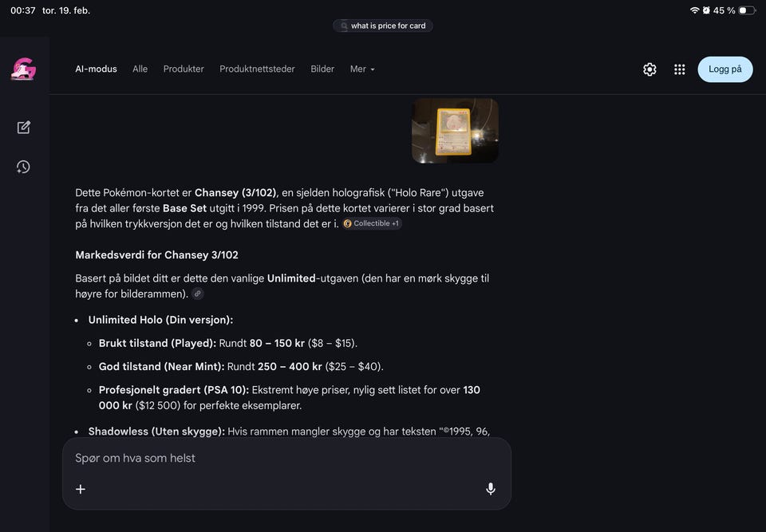Start a new chat with the compose icon

pos(23,128)
